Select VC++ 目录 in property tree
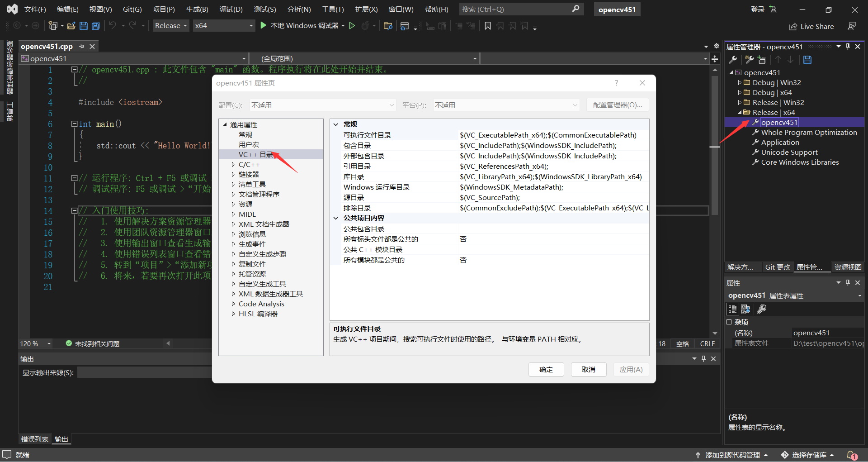This screenshot has width=868, height=462. 256,155
